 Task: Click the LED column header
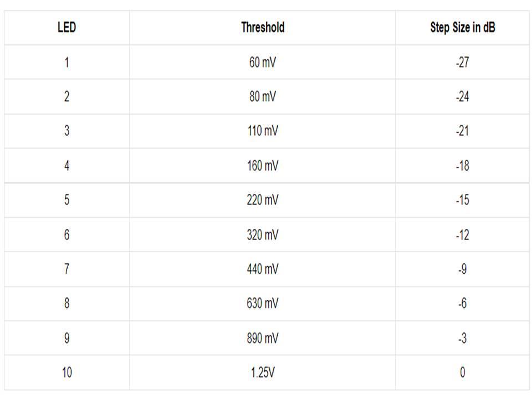pyautogui.click(x=66, y=27)
